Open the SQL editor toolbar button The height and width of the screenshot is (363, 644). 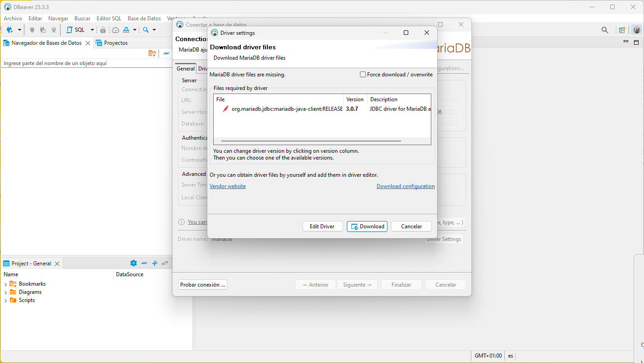[75, 30]
